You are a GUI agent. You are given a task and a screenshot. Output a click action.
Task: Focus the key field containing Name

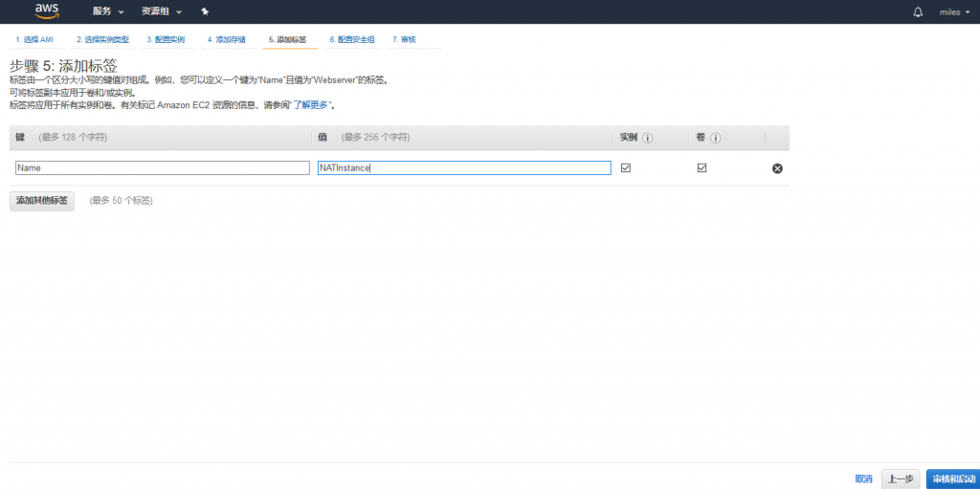tap(163, 167)
